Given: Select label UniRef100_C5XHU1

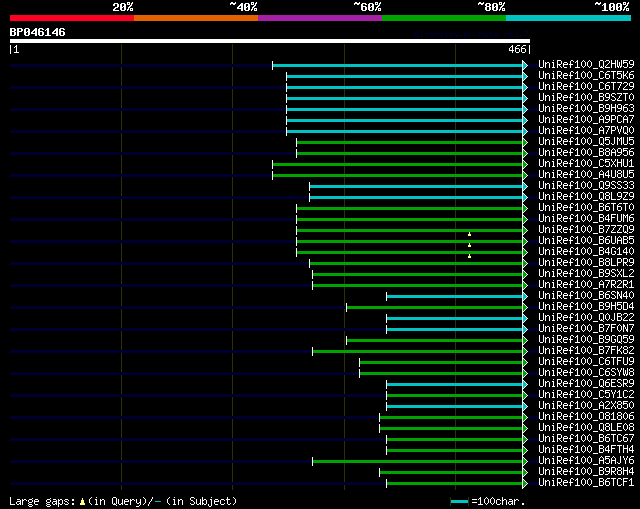Looking at the screenshot, I should pyautogui.click(x=586, y=163).
